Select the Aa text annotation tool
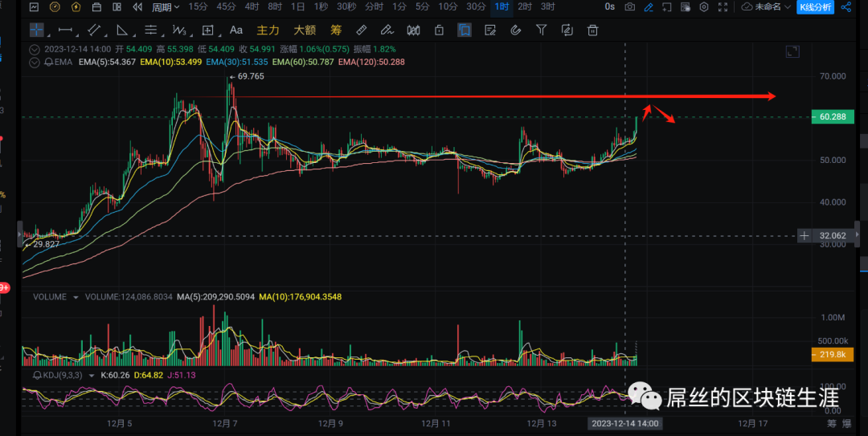This screenshot has height=436, width=868. [235, 30]
